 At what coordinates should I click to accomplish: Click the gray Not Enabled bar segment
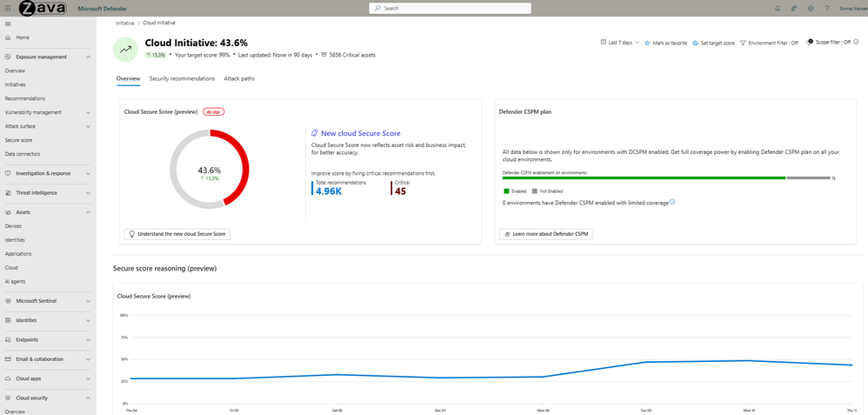pyautogui.click(x=808, y=177)
